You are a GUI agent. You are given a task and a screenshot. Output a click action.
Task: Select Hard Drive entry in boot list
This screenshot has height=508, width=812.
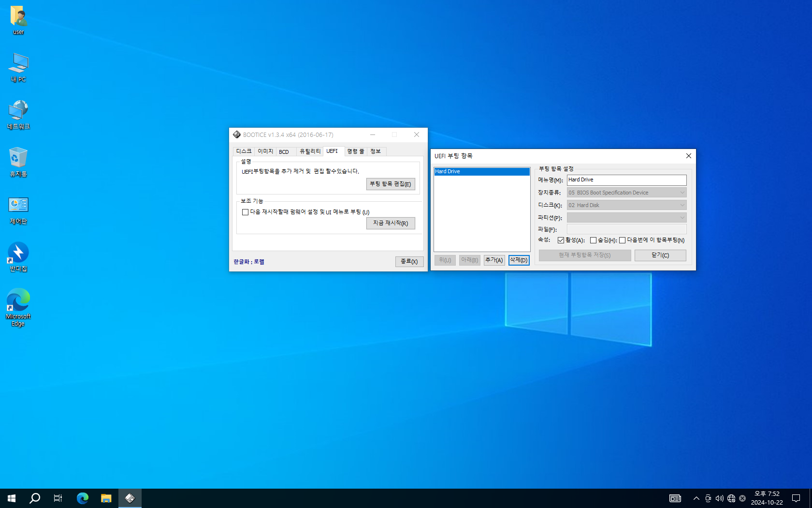point(481,171)
